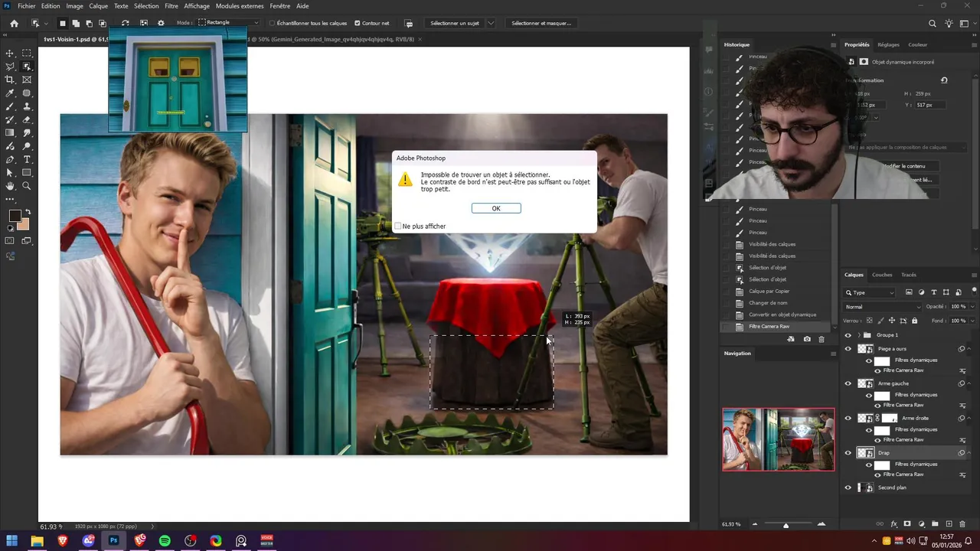980x551 pixels.
Task: Select the Object Selection tool in the toolbox
Action: point(27,67)
